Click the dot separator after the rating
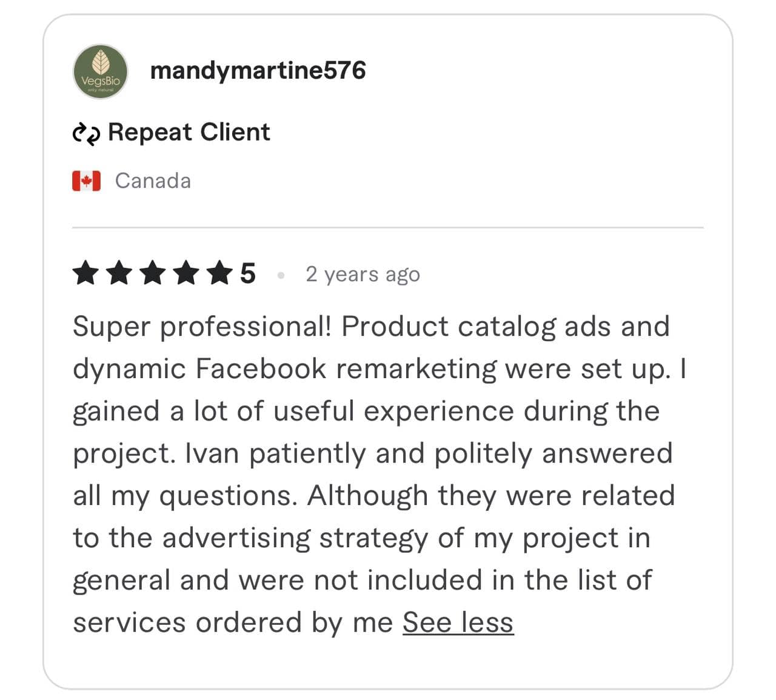 [281, 275]
